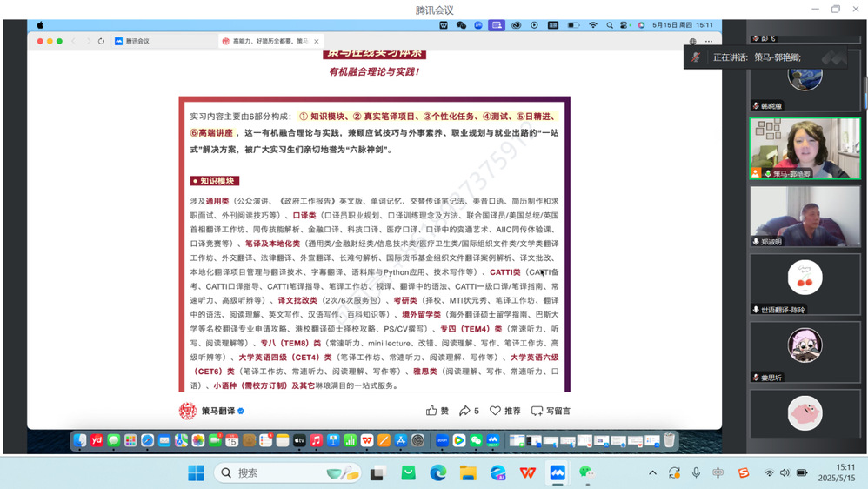This screenshot has height=489, width=868.
Task: Click the Windows taskbar 搜索 search box
Action: (x=288, y=473)
